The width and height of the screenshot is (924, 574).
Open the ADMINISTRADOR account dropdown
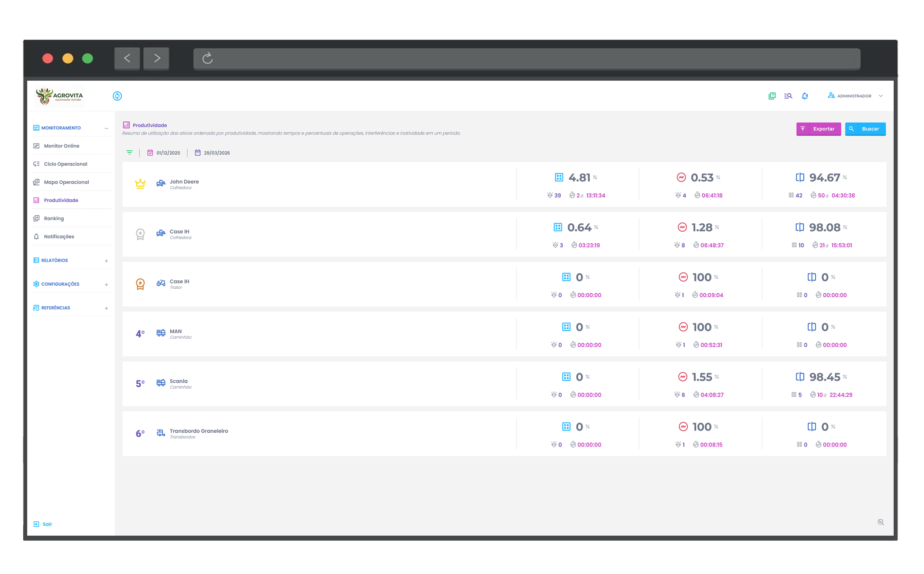[855, 95]
